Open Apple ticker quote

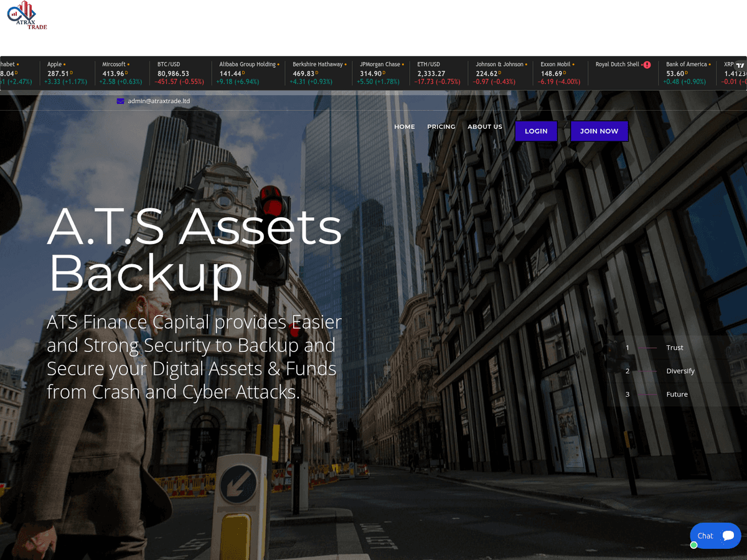coord(68,73)
